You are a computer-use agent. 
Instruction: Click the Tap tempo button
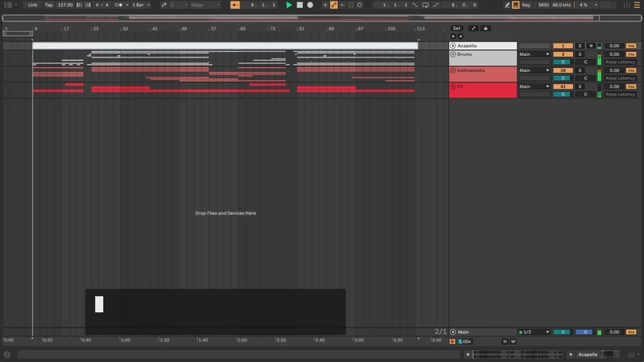coord(49,5)
